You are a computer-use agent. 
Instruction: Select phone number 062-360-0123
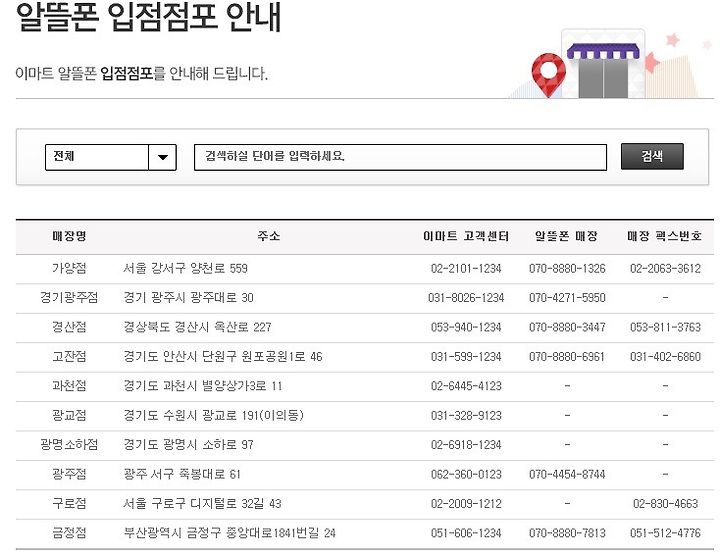466,474
